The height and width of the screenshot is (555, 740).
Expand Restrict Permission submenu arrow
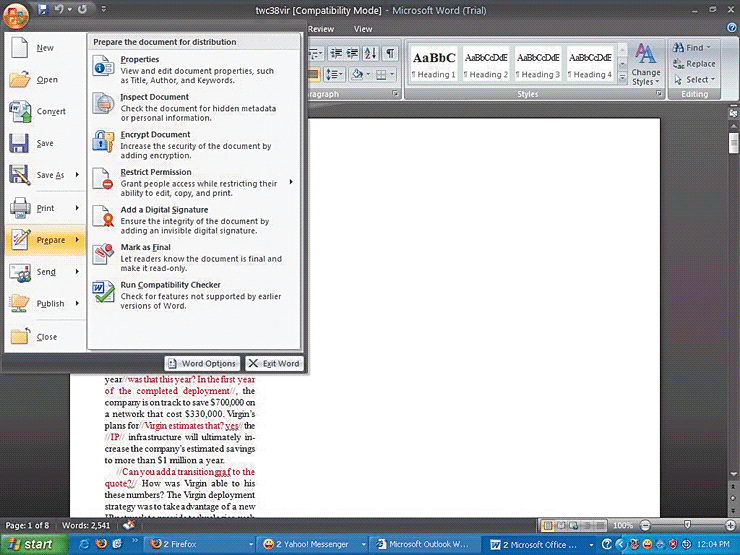pos(291,182)
